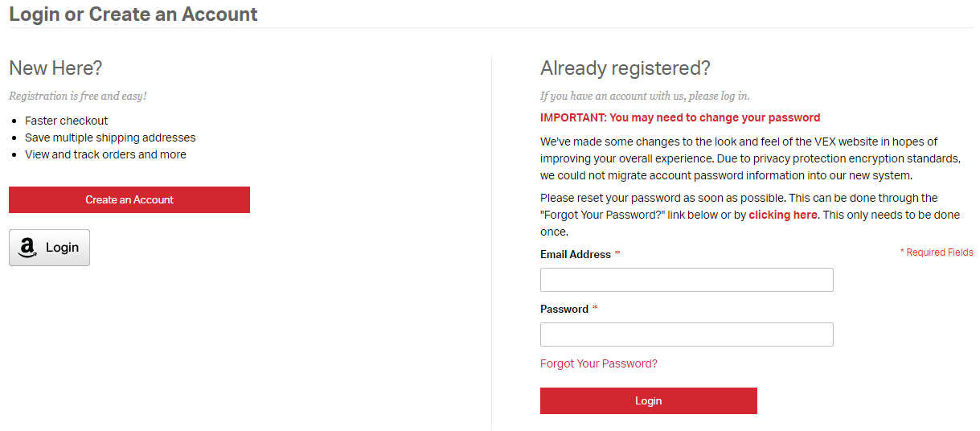
Task: Click the "If you have an account" subtitle
Action: 645,96
